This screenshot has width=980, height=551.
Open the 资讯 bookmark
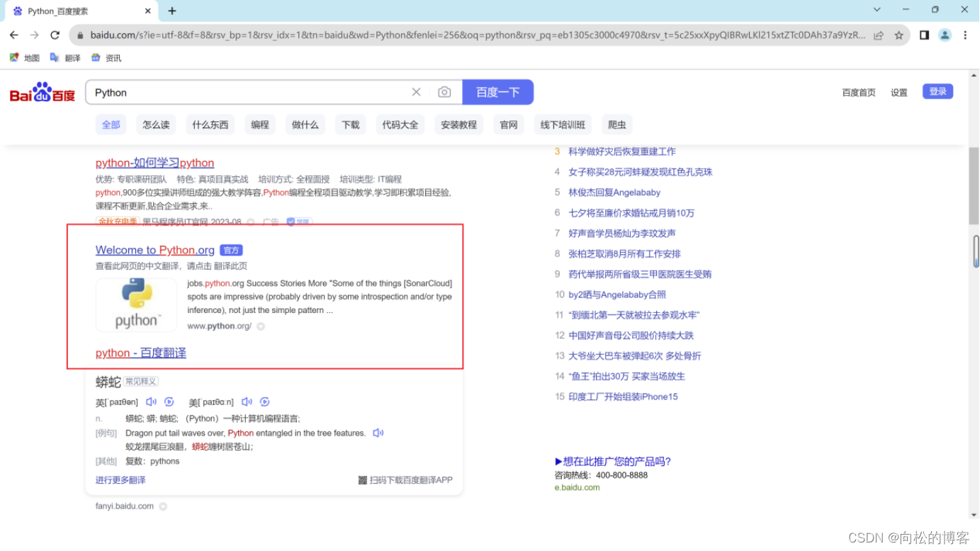pyautogui.click(x=106, y=58)
